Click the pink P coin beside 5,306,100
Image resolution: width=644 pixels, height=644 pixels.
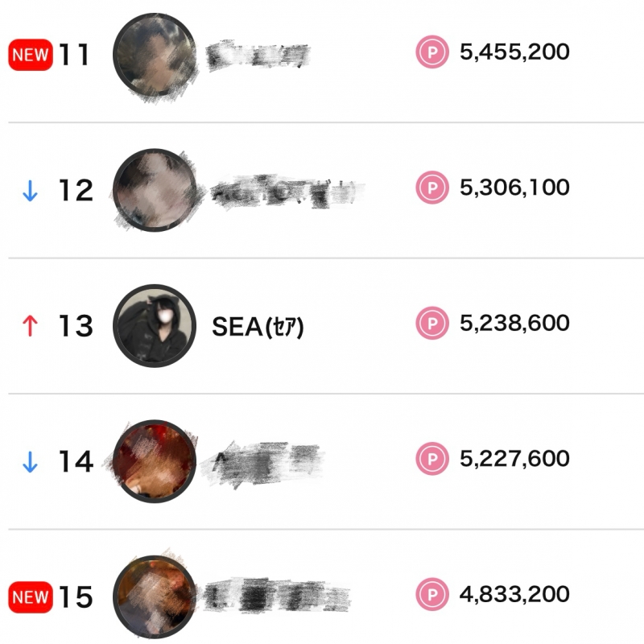[431, 188]
